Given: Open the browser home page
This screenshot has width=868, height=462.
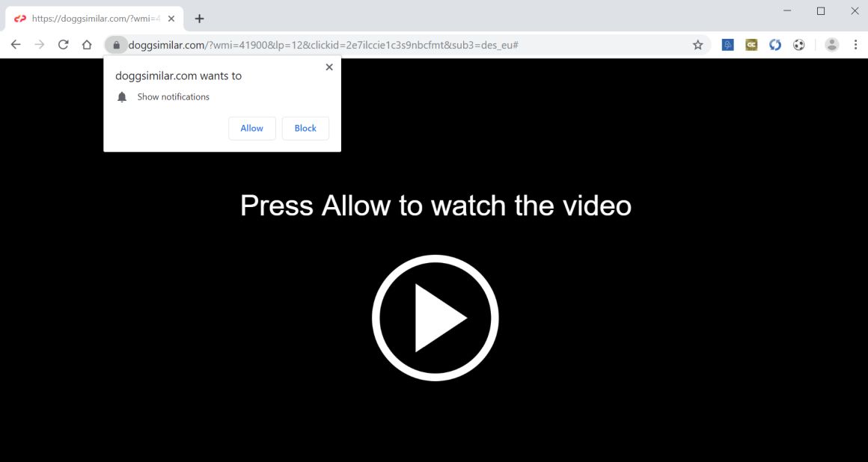Looking at the screenshot, I should point(87,45).
